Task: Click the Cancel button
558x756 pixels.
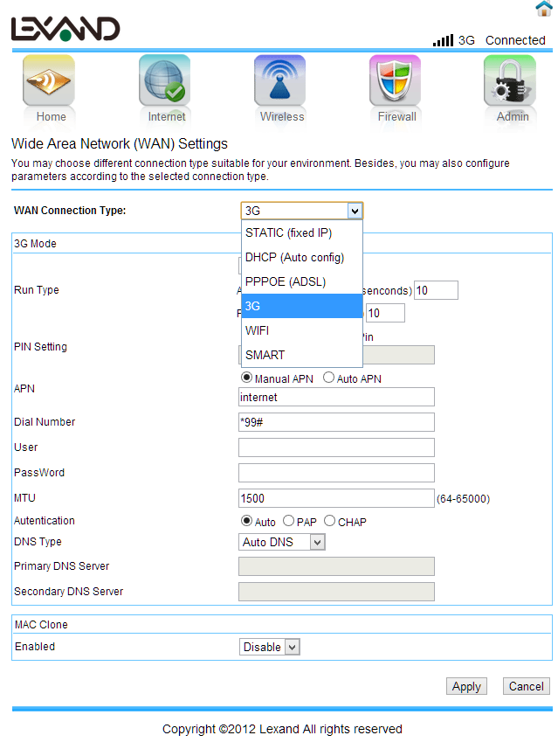Action: pyautogui.click(x=527, y=686)
